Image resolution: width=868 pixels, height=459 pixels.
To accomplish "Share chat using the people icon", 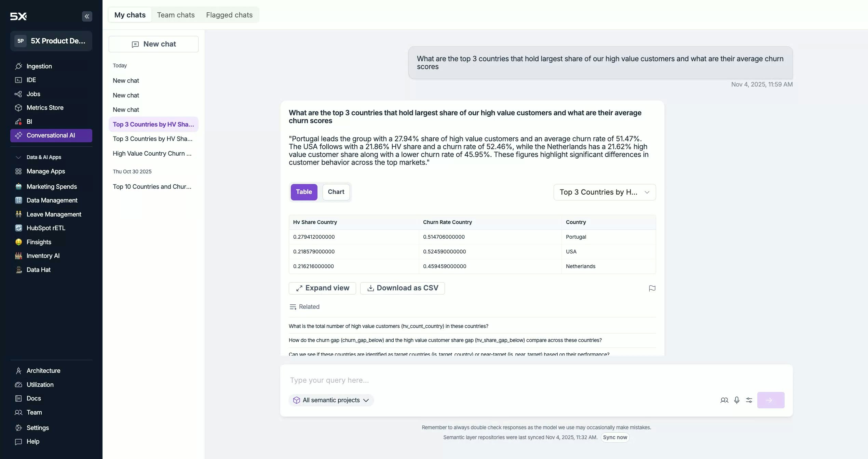I will 724,400.
